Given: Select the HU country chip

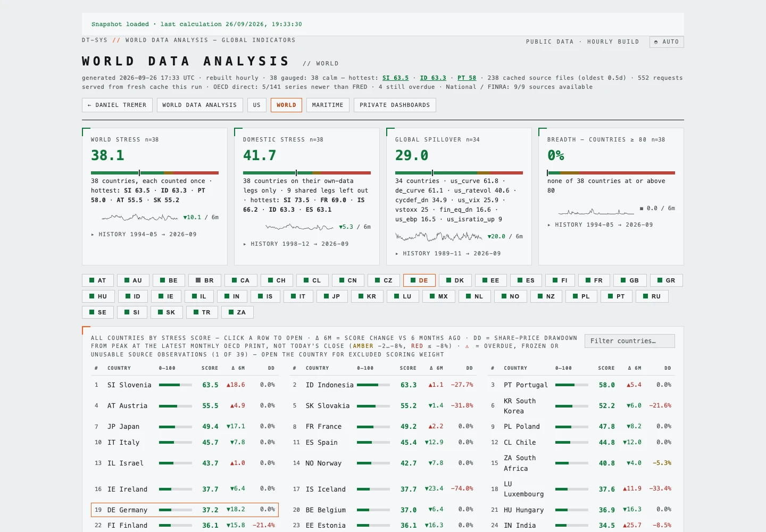Looking at the screenshot, I should [98, 296].
